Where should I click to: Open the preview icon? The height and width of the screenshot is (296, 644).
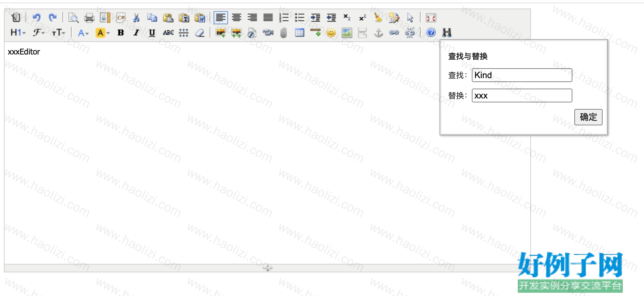click(x=73, y=17)
